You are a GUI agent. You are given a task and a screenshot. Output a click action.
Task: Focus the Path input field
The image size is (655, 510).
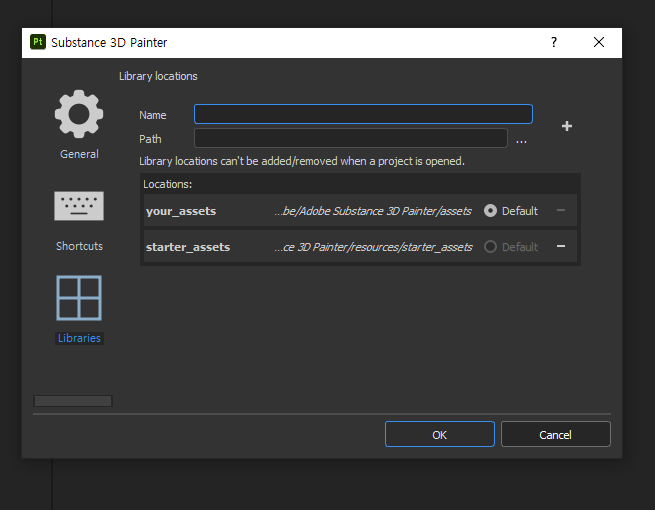click(x=351, y=138)
